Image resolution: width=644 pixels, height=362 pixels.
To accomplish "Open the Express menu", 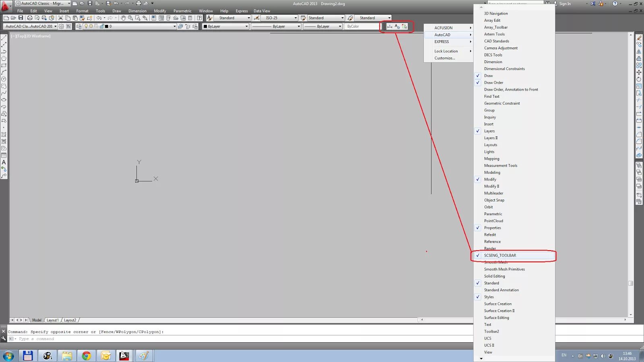I will [x=242, y=11].
